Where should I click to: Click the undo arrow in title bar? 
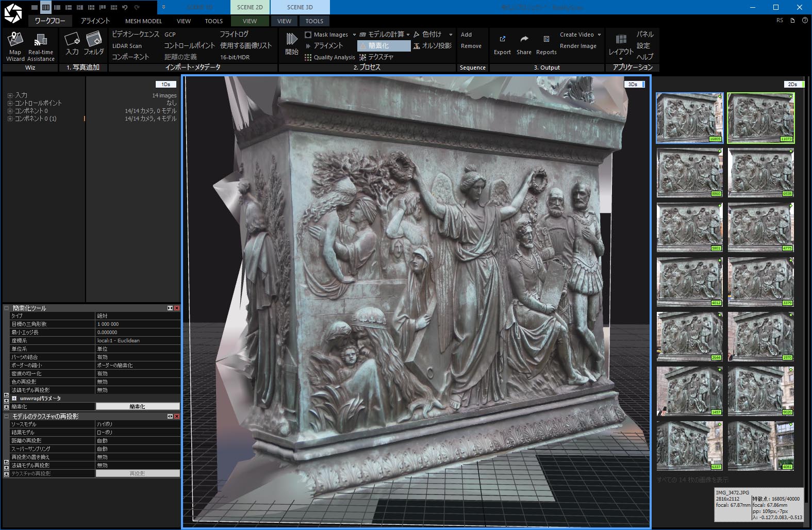pos(125,8)
